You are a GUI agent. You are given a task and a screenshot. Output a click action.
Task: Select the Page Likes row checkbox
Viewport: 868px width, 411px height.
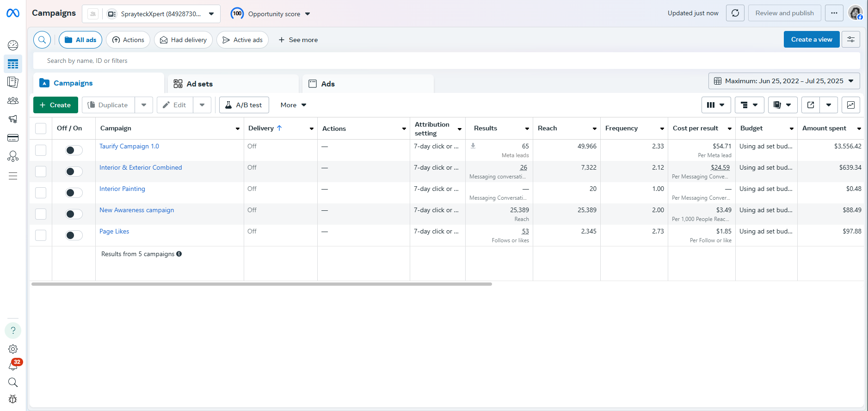pyautogui.click(x=41, y=235)
